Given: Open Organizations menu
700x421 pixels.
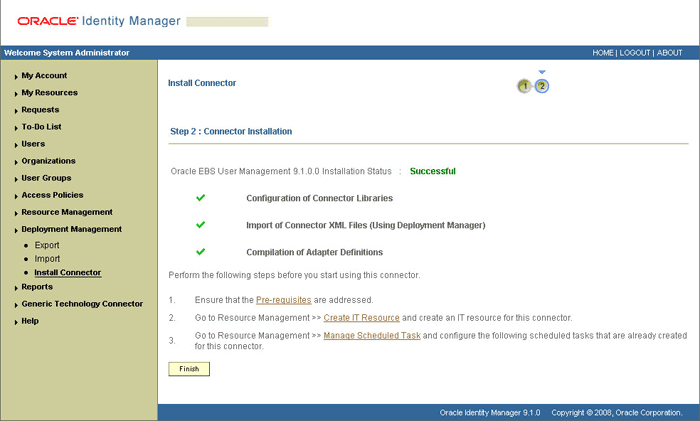Looking at the screenshot, I should (49, 161).
